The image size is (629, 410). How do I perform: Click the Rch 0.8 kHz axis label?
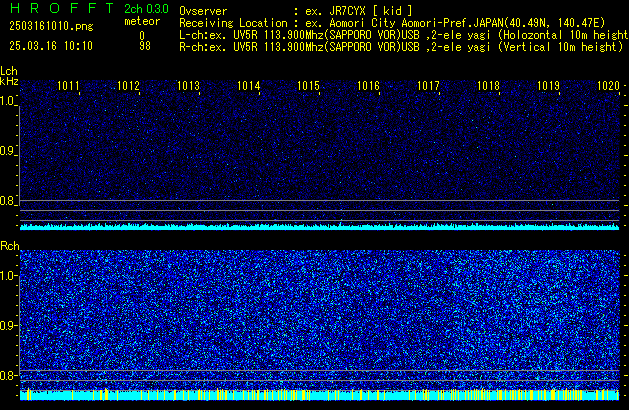[8, 375]
